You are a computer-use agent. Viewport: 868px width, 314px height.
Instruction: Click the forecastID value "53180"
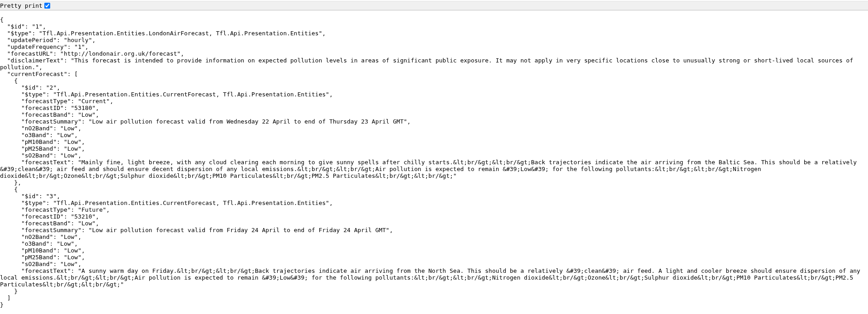pos(83,108)
